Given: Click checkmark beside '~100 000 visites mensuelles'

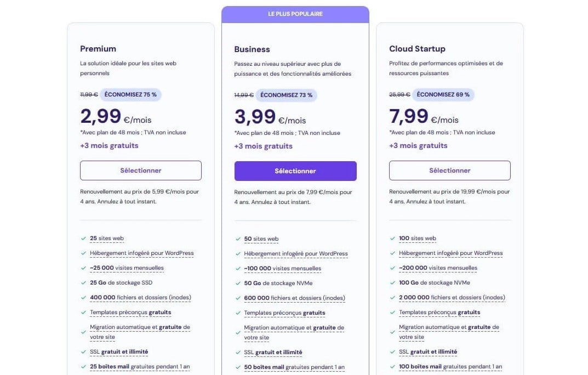Looking at the screenshot, I should 238,269.
